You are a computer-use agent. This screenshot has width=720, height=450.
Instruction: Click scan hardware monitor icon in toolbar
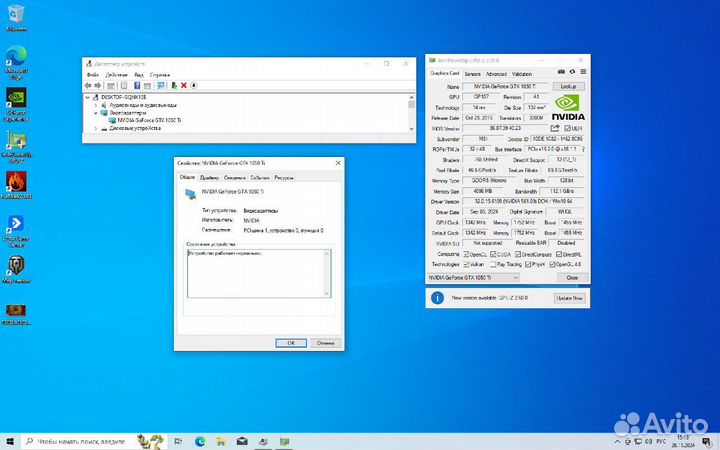click(x=160, y=86)
